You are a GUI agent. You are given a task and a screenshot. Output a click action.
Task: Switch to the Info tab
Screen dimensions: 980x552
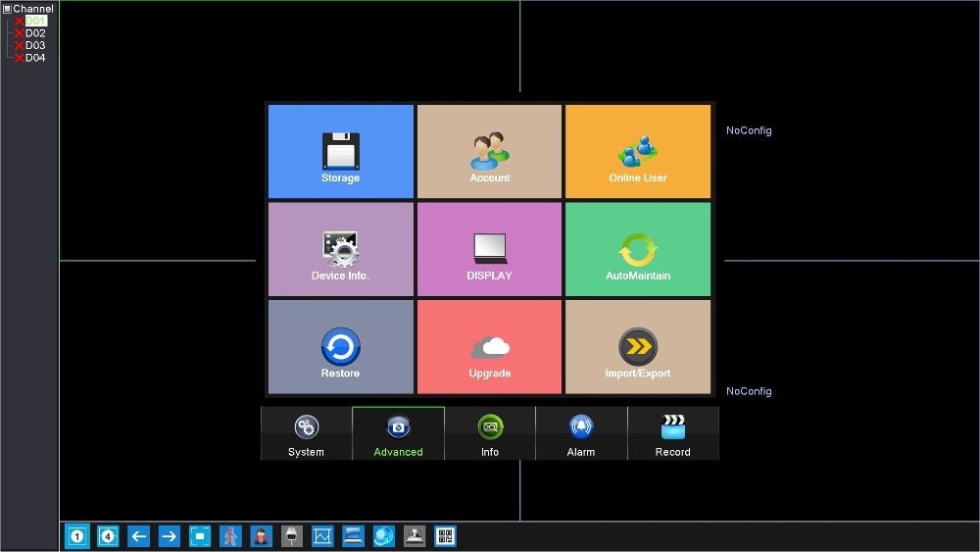click(x=490, y=433)
